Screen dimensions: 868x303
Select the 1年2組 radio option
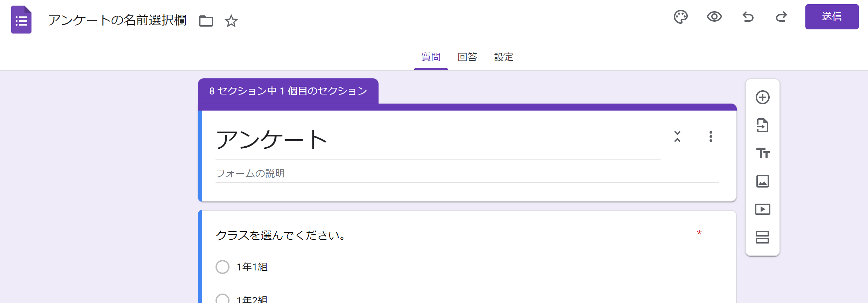pyautogui.click(x=223, y=299)
